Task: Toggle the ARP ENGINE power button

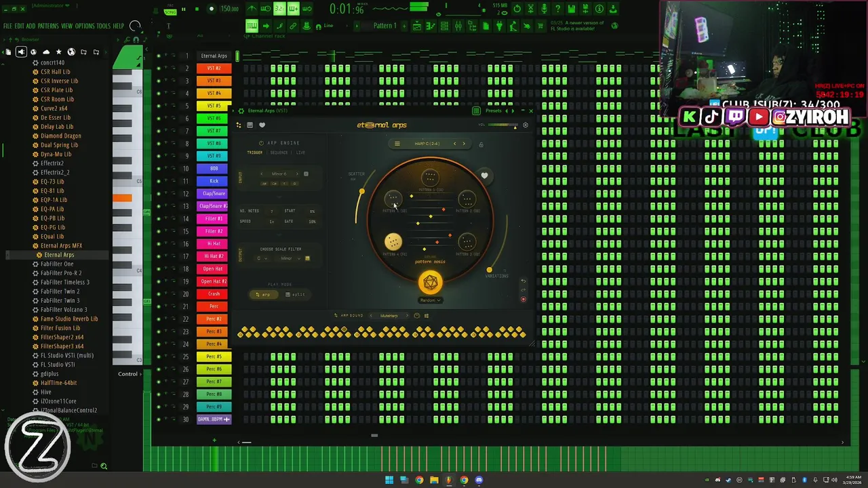Action: [262, 143]
